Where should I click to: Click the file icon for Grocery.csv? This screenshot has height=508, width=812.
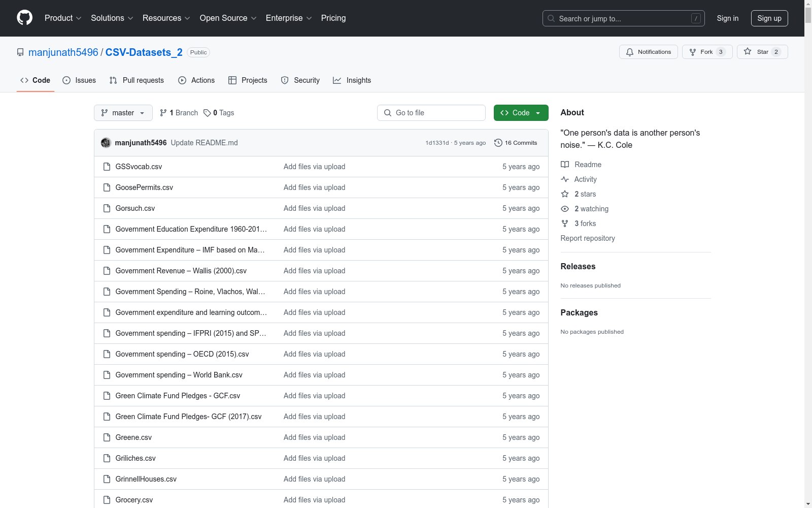[107, 500]
